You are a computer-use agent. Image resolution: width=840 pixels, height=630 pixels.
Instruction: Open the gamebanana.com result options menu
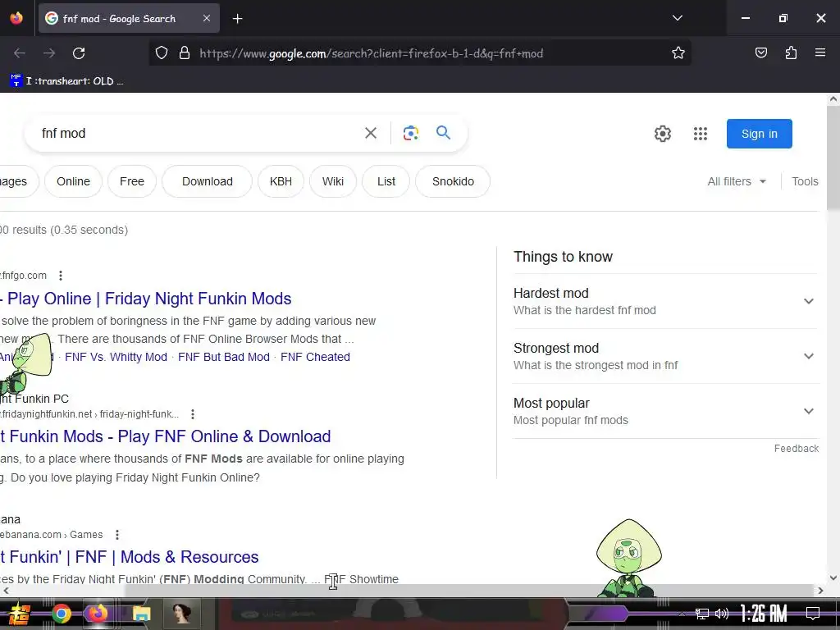click(x=117, y=535)
